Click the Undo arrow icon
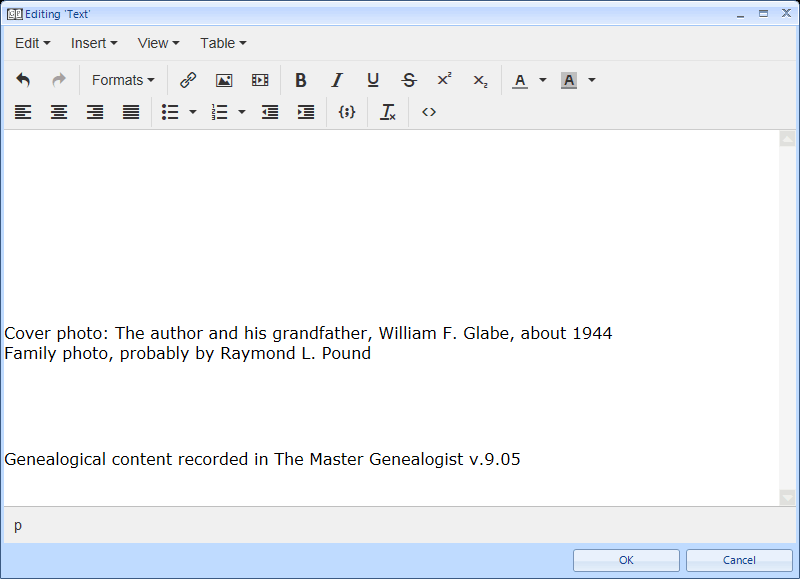 (23, 80)
